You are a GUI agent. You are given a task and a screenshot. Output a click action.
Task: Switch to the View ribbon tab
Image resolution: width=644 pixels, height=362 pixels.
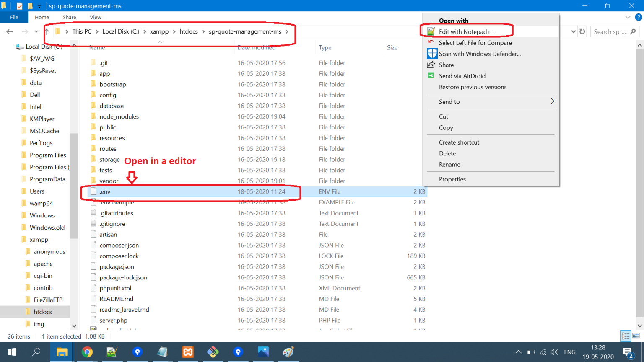tap(96, 17)
